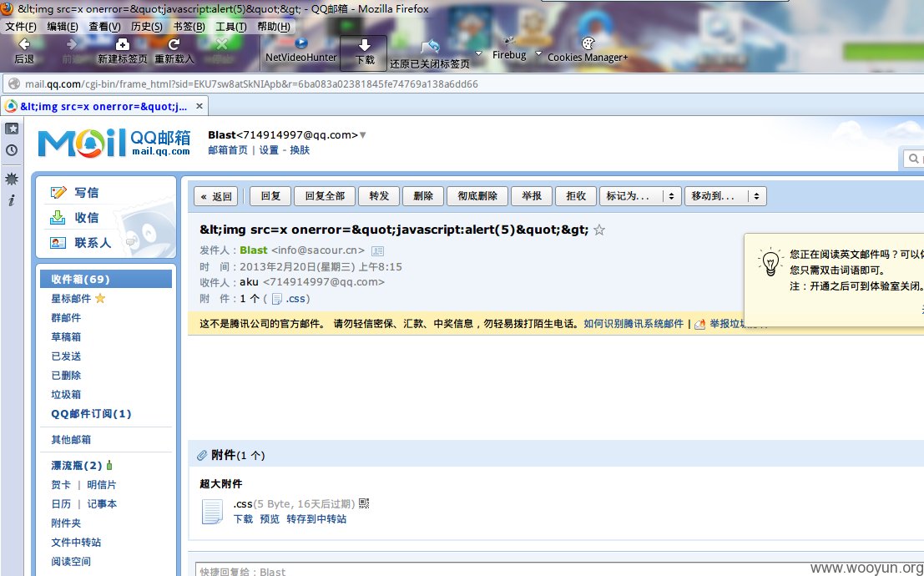Screen dimensions: 924x576
Task: Click the large .css file icon
Action: (x=212, y=511)
